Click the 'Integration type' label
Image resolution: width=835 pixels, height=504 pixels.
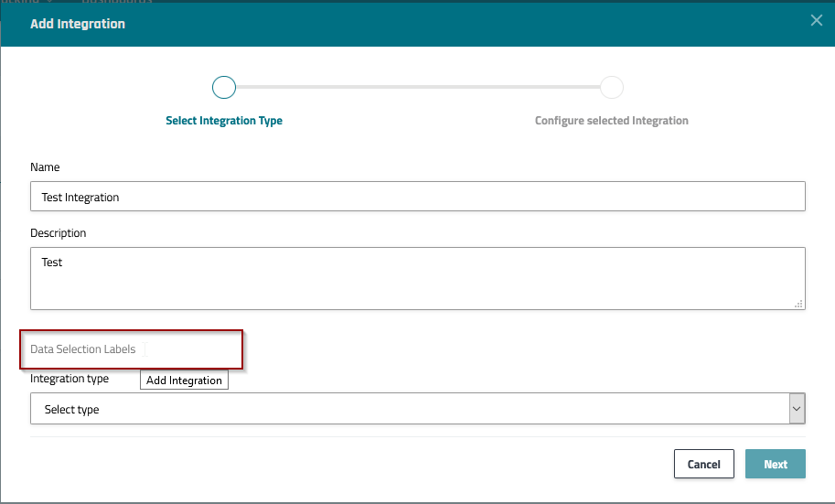(x=70, y=379)
